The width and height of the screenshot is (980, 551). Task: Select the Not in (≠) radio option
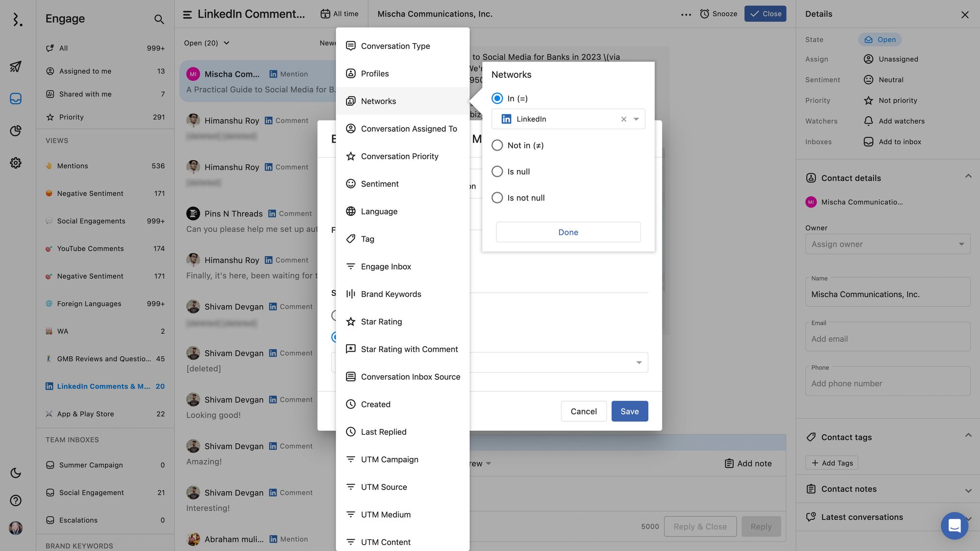coord(497,145)
